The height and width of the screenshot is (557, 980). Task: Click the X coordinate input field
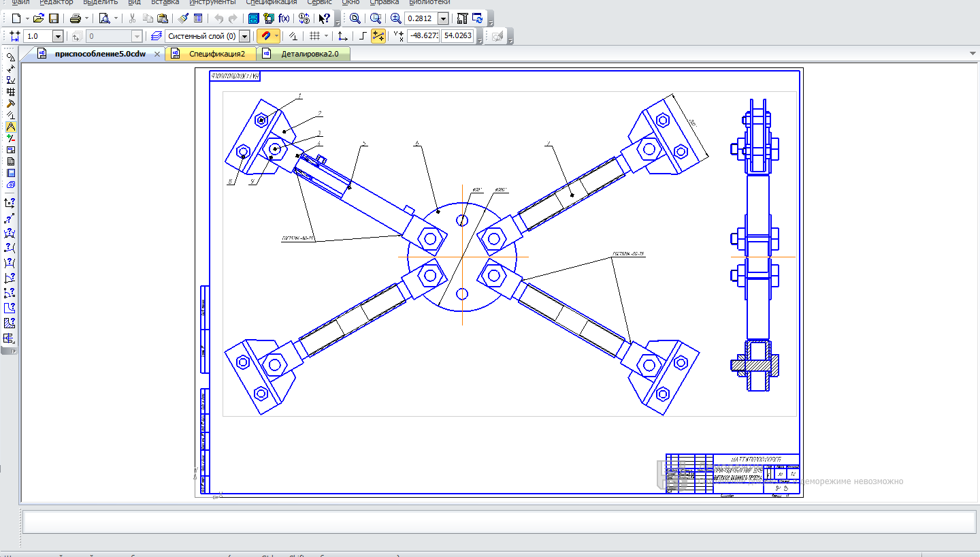pyautogui.click(x=423, y=36)
